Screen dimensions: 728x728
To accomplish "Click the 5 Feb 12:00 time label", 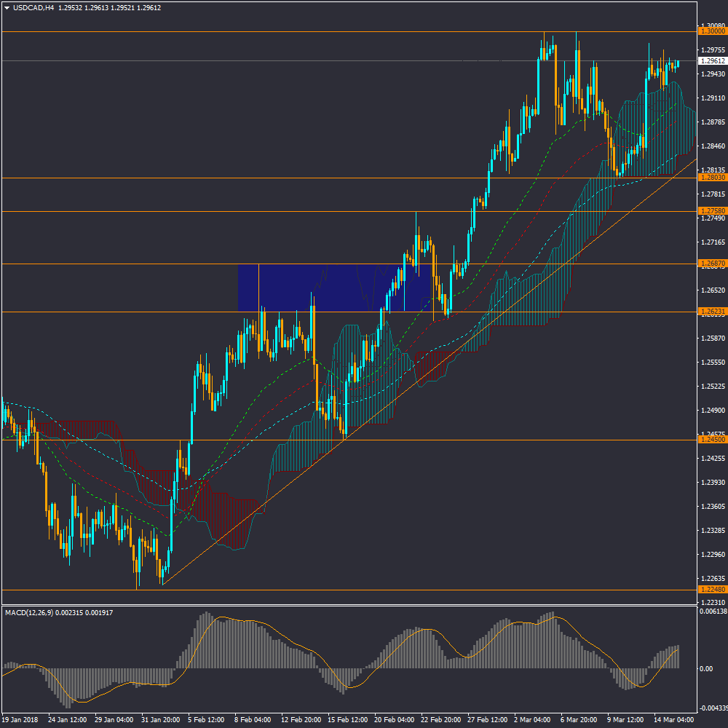I will tap(207, 719).
